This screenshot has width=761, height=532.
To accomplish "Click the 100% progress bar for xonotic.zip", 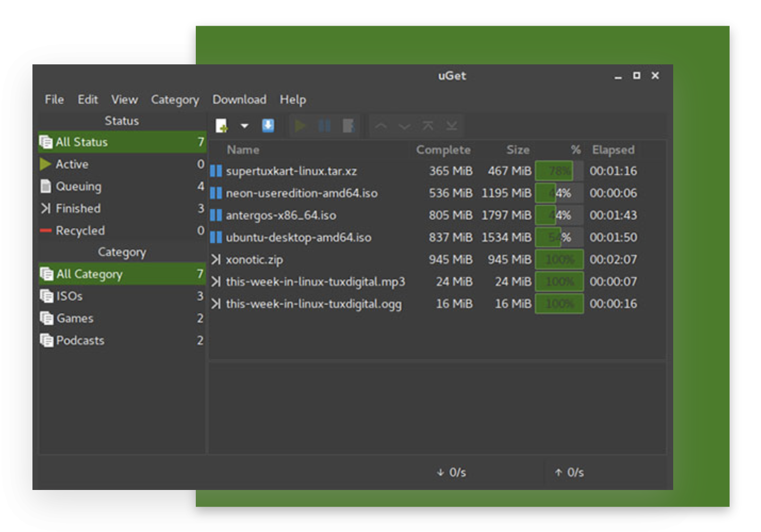I will tap(559, 260).
